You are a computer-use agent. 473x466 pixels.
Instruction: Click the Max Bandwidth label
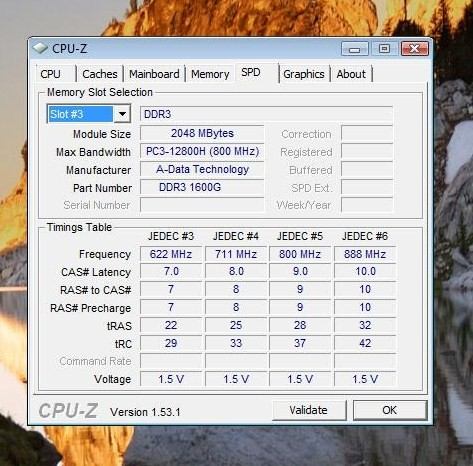click(x=93, y=152)
